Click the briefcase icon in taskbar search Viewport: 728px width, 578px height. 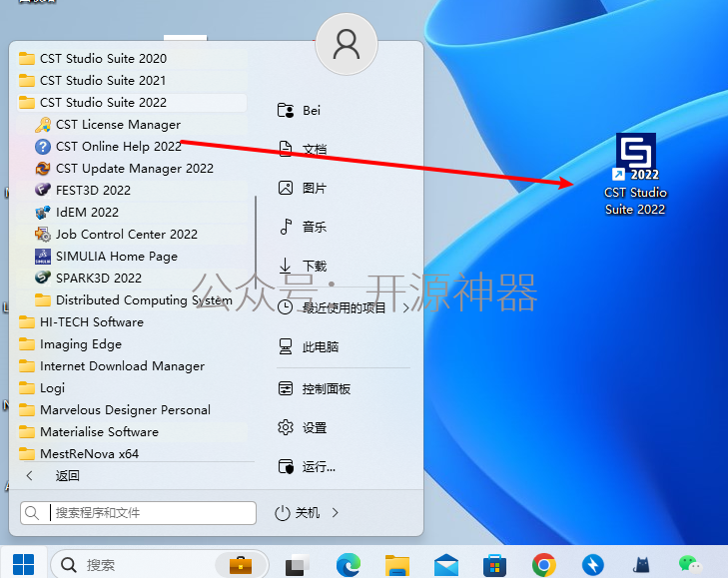tap(241, 565)
